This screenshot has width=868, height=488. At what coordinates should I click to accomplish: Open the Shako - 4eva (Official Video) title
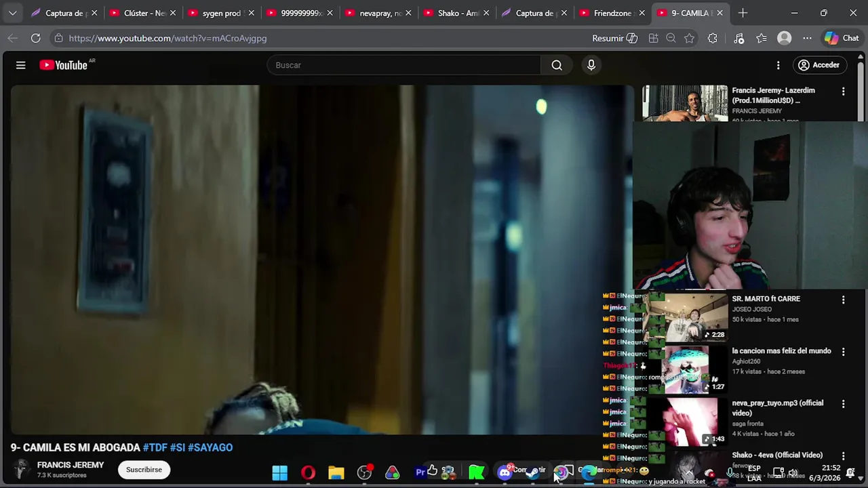click(x=777, y=455)
